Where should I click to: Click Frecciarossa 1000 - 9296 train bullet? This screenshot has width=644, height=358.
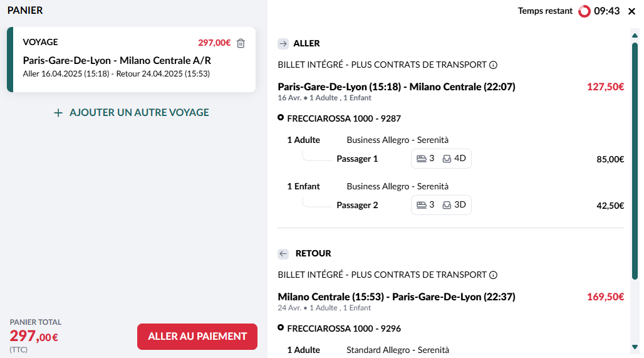pos(281,327)
